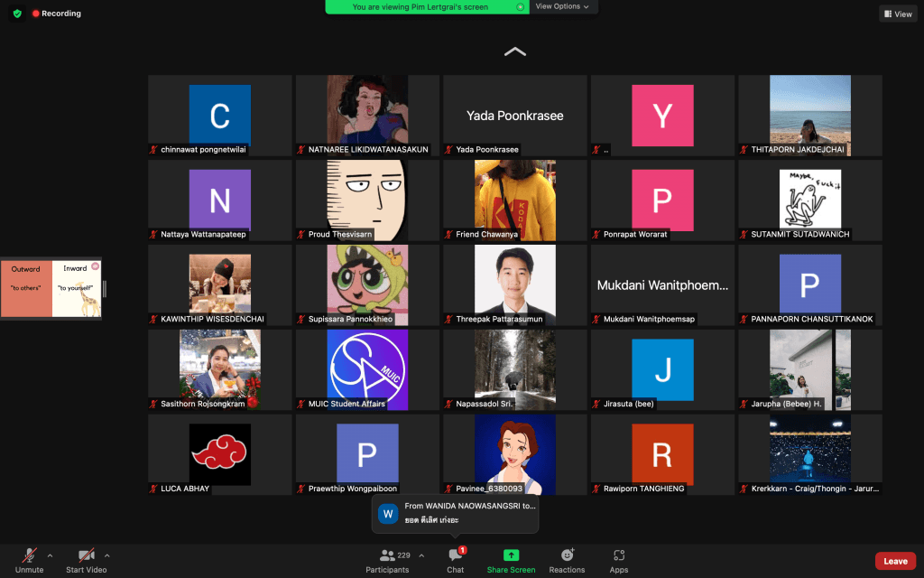
Task: Open the Reactions emoji menu
Action: [567, 555]
